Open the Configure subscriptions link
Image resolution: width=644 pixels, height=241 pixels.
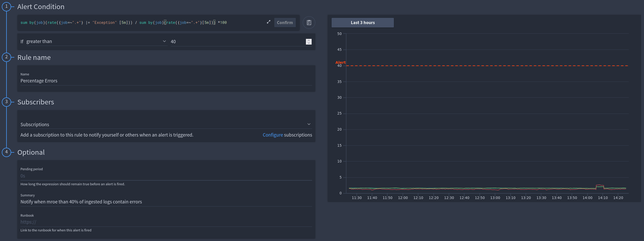(x=273, y=135)
